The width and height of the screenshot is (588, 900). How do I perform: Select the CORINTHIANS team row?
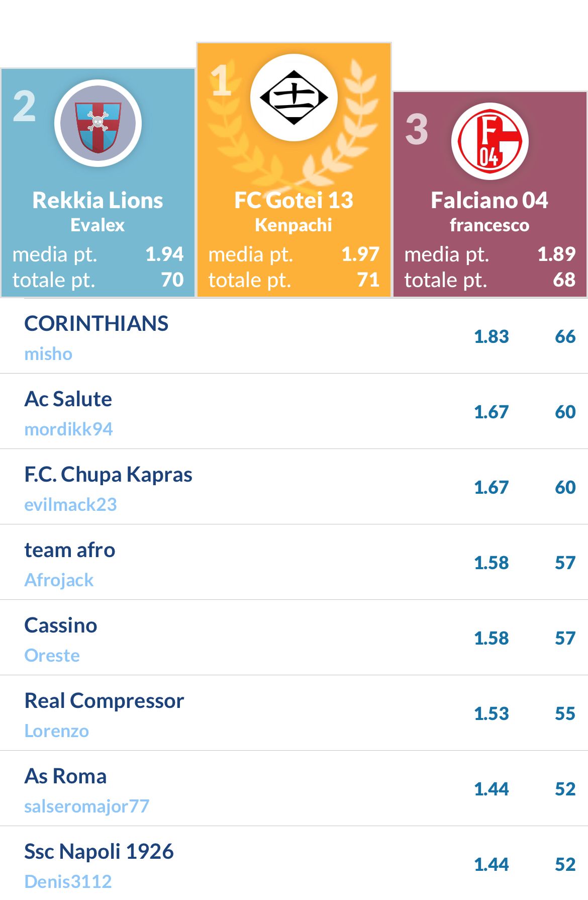pyautogui.click(x=294, y=336)
